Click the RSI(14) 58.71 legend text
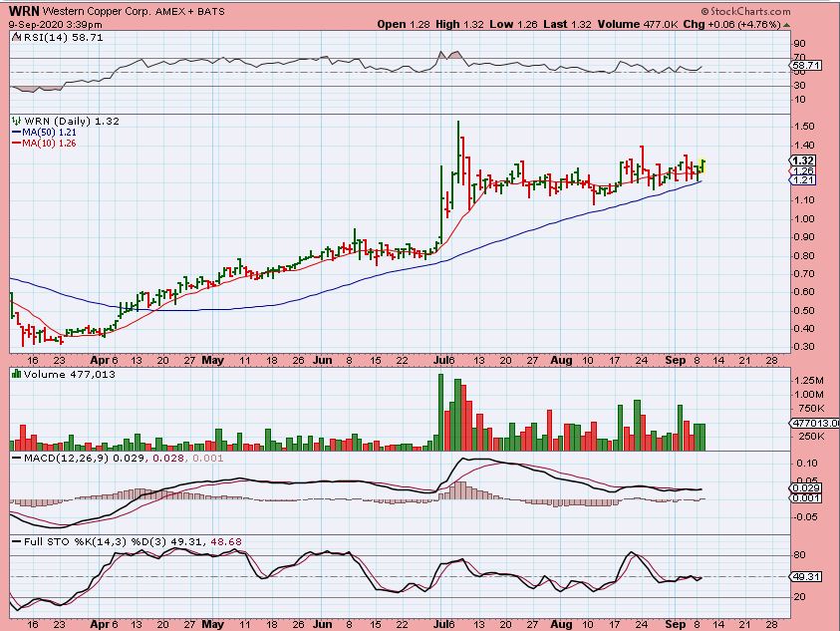 click(63, 38)
